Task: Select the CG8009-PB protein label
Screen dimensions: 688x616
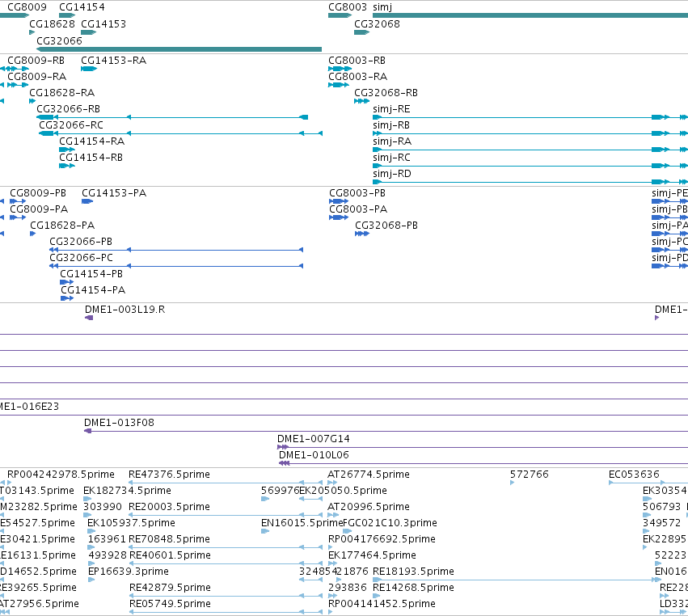Action: pyautogui.click(x=38, y=193)
